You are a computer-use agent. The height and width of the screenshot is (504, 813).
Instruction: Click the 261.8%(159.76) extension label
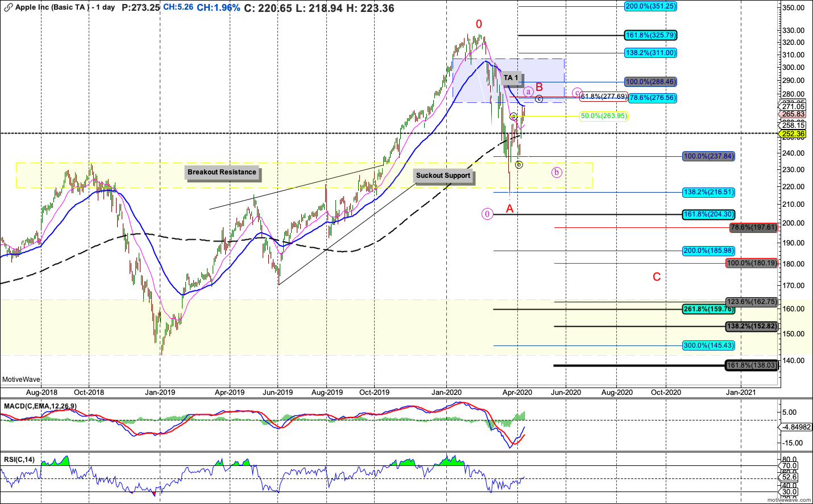708,309
